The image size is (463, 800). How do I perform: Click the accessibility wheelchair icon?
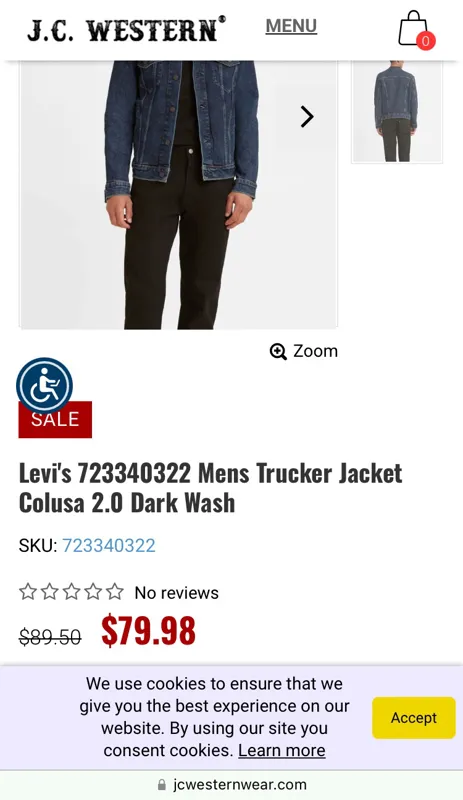[44, 385]
